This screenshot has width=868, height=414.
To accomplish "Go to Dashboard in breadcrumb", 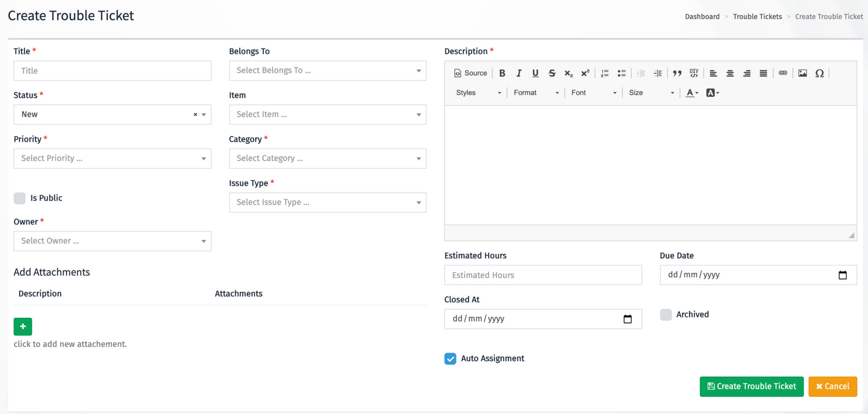I will 702,17.
